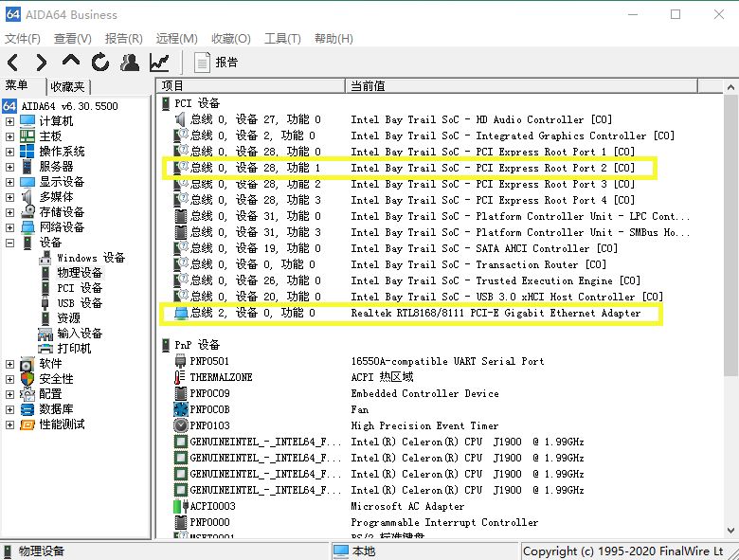The image size is (739, 560).
Task: Select 输入设备 in the tree
Action: [80, 334]
